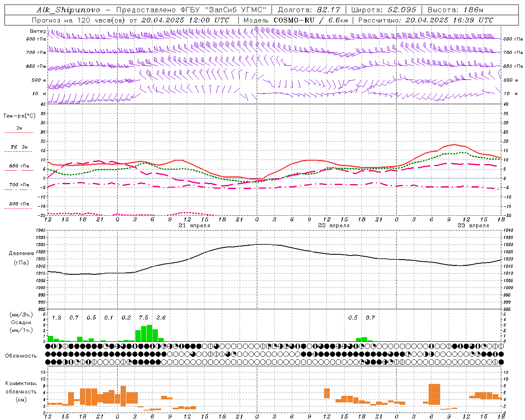Select the Долгота: 82.17 header field
The height and width of the screenshot is (420, 525).
tap(309, 10)
